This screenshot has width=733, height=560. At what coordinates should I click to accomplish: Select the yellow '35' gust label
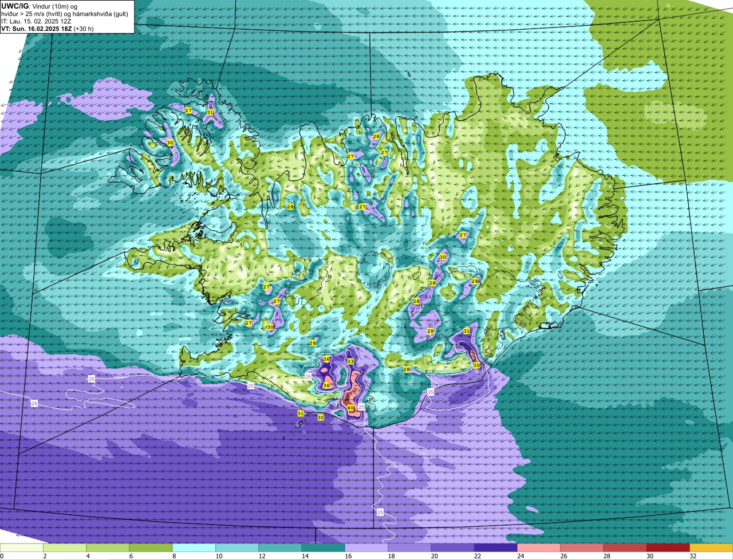coord(476,365)
